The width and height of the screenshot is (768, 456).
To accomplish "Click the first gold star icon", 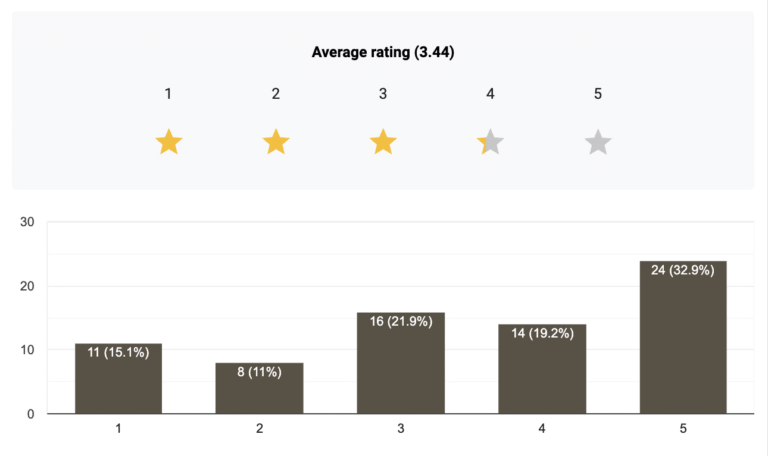I will click(x=169, y=143).
